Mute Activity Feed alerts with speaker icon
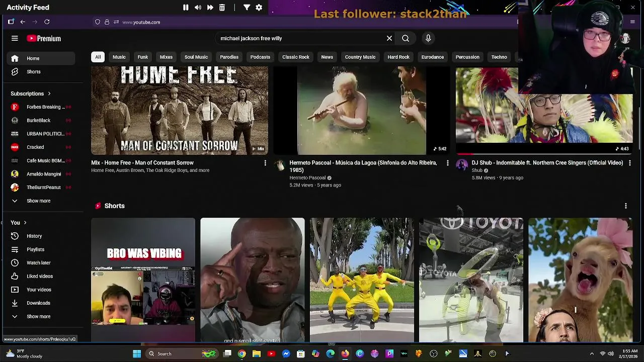Image resolution: width=644 pixels, height=362 pixels. tap(198, 8)
